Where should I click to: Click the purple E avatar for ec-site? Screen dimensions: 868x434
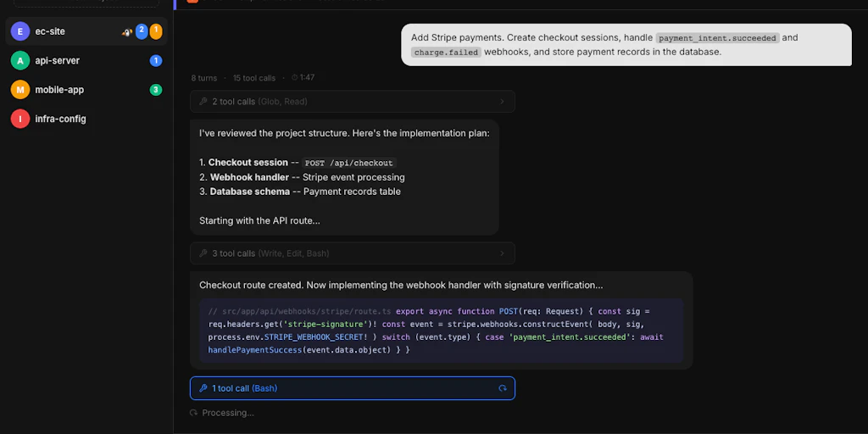click(x=20, y=31)
